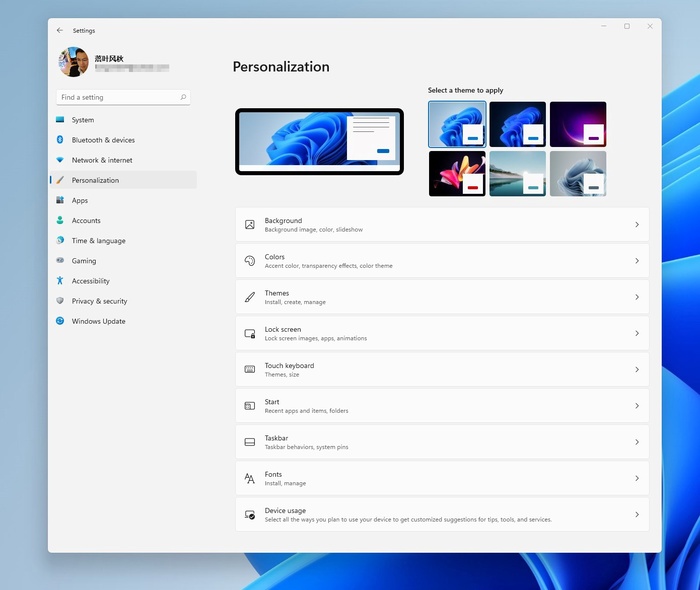Click the Gaming icon in sidebar
The width and height of the screenshot is (700, 590).
60,261
